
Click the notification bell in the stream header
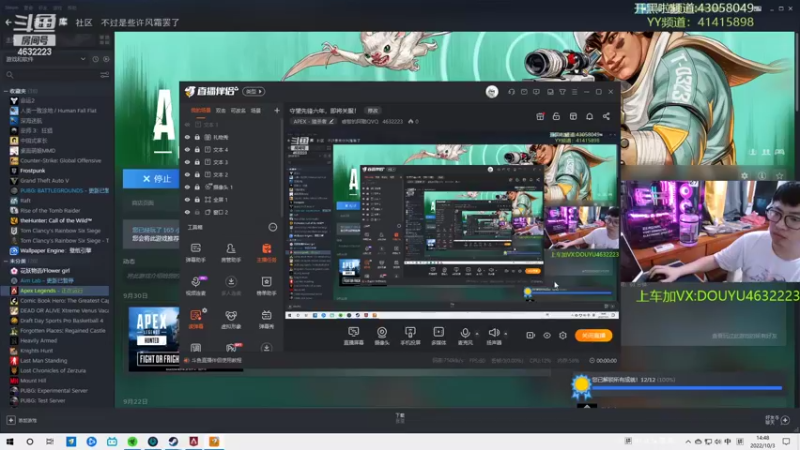(589, 116)
